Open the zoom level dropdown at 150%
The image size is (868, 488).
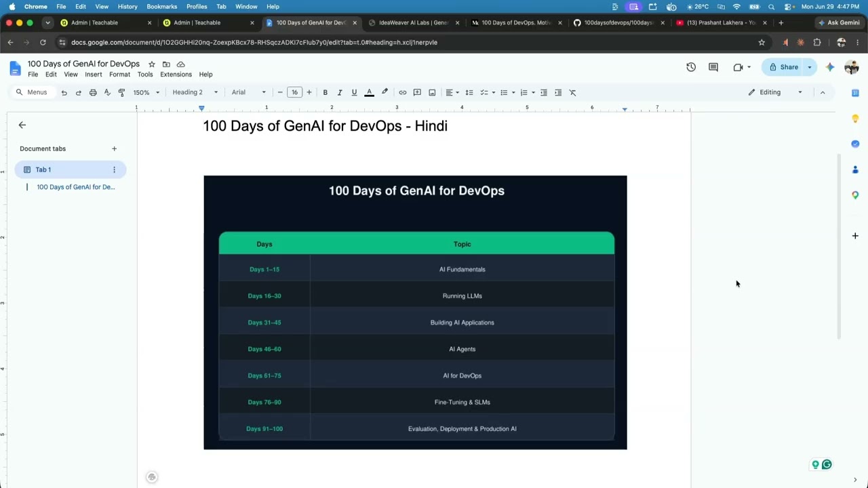click(x=146, y=92)
